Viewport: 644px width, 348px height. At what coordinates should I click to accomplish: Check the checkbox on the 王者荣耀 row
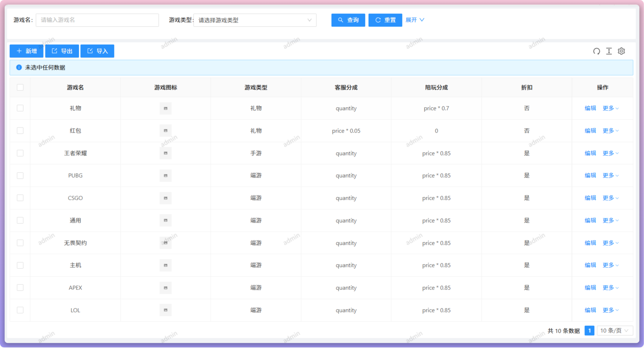20,153
